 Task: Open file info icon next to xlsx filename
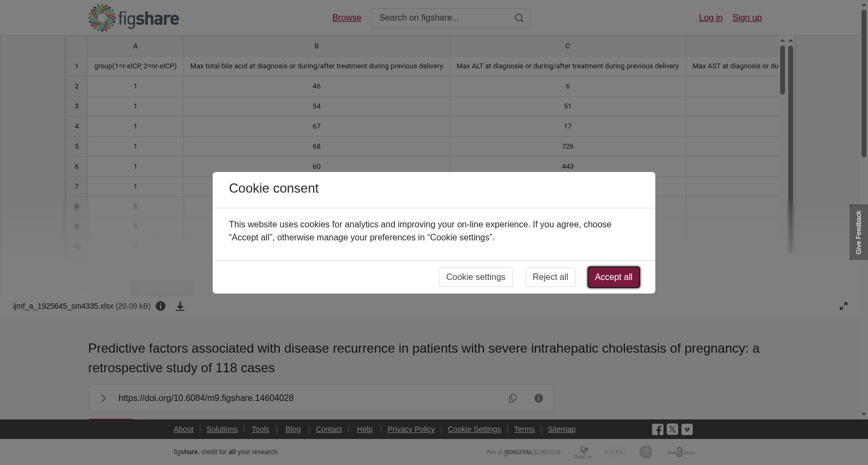(161, 306)
